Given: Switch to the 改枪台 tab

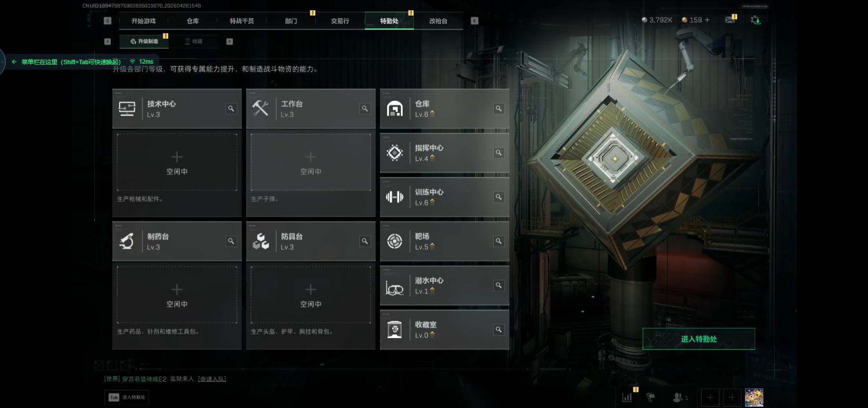Looking at the screenshot, I should point(438,21).
